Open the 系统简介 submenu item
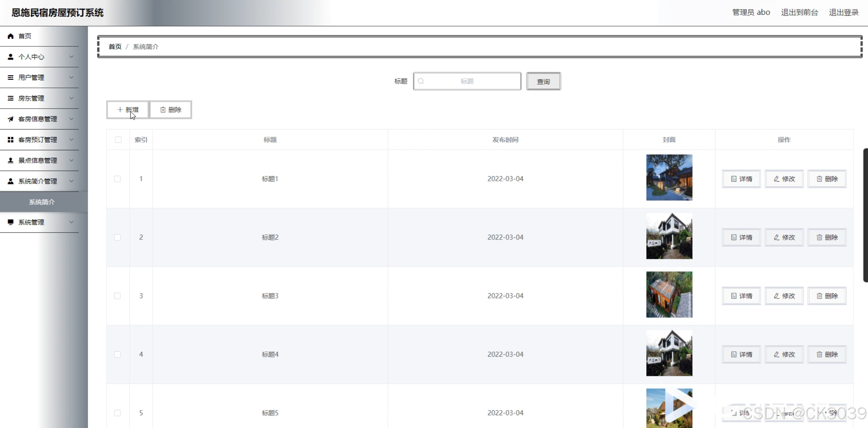The height and width of the screenshot is (428, 868). (42, 202)
